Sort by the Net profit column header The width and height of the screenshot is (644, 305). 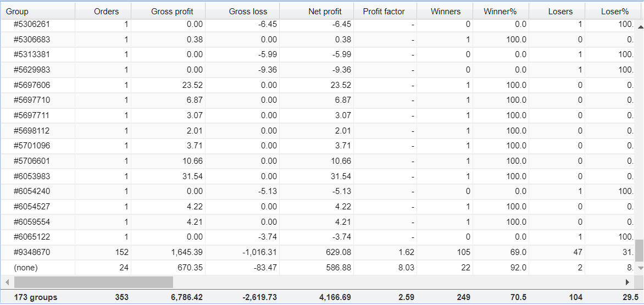pos(317,11)
